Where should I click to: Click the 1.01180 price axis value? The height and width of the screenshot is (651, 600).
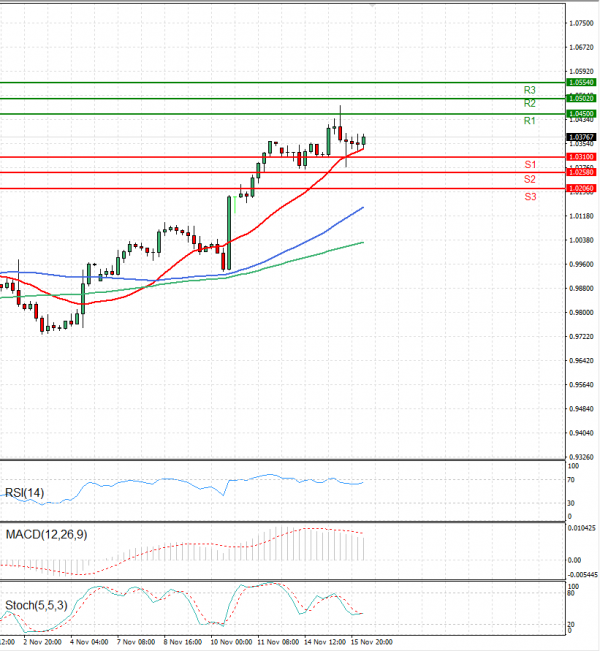pos(581,216)
